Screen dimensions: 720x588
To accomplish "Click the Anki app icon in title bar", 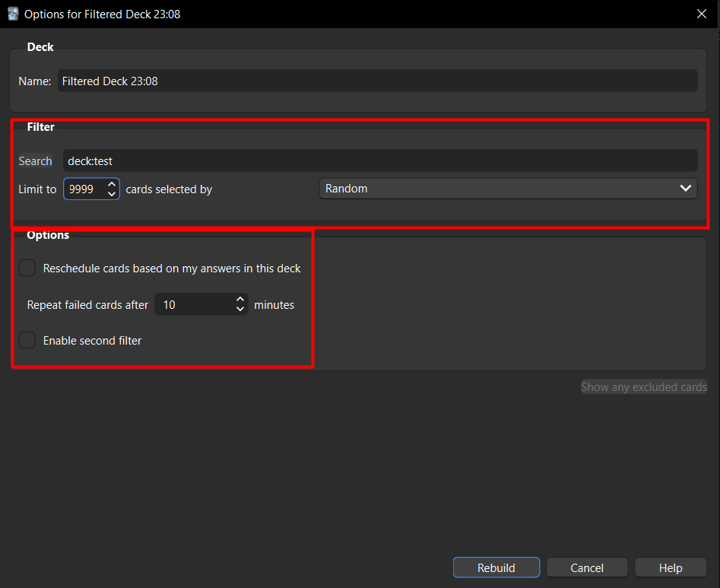I will 13,14.
